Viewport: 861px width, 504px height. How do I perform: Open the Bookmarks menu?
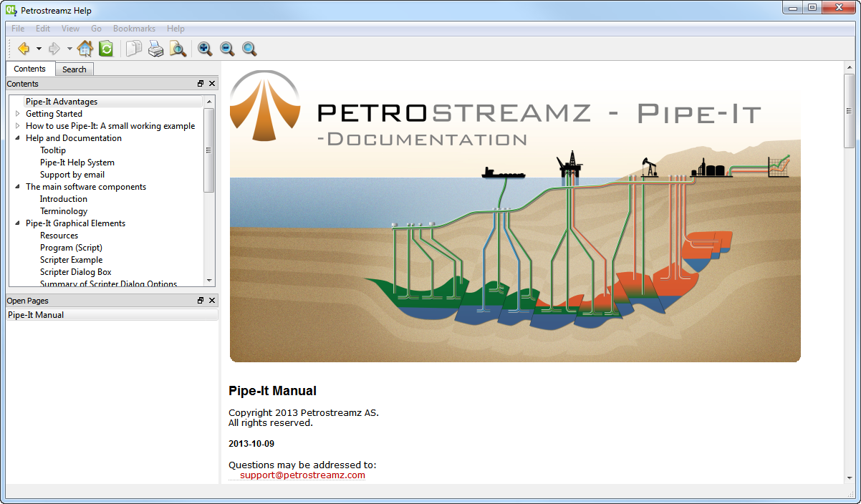134,29
